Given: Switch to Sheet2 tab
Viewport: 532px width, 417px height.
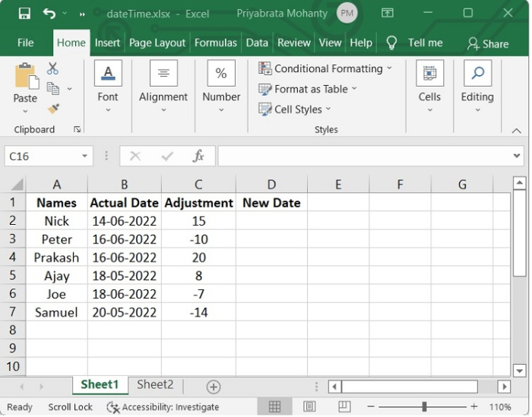Looking at the screenshot, I should [154, 385].
